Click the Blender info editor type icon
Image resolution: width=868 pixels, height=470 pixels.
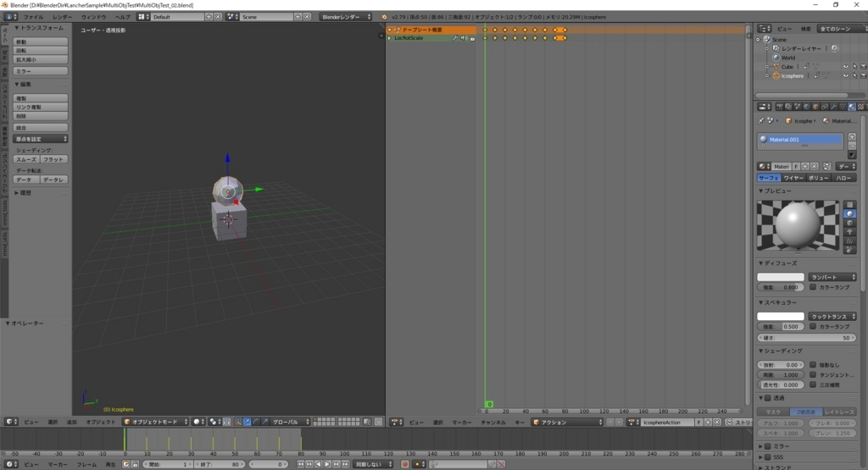(x=8, y=17)
